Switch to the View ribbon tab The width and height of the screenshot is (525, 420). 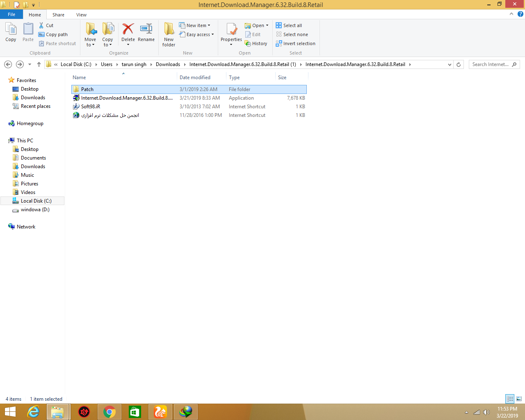click(x=81, y=15)
